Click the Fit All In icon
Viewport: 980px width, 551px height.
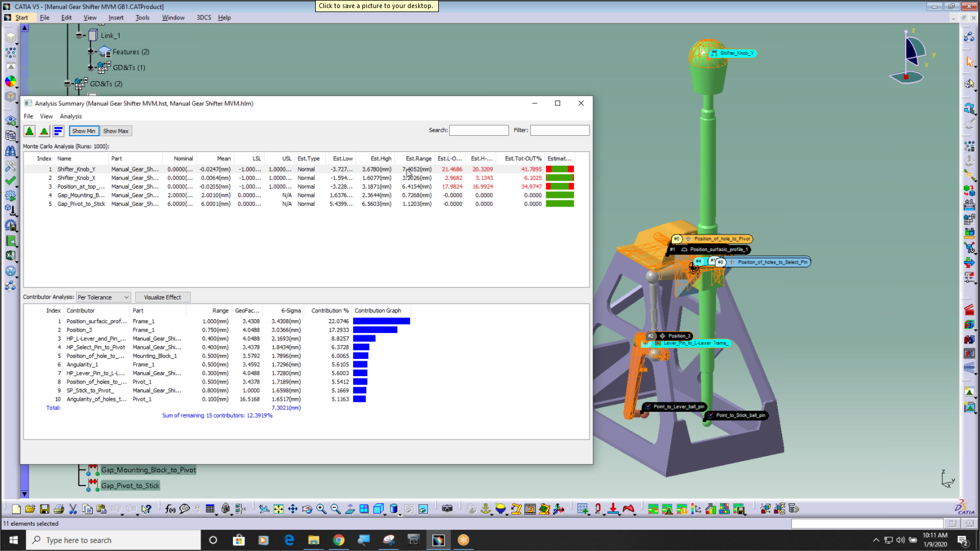[277, 508]
